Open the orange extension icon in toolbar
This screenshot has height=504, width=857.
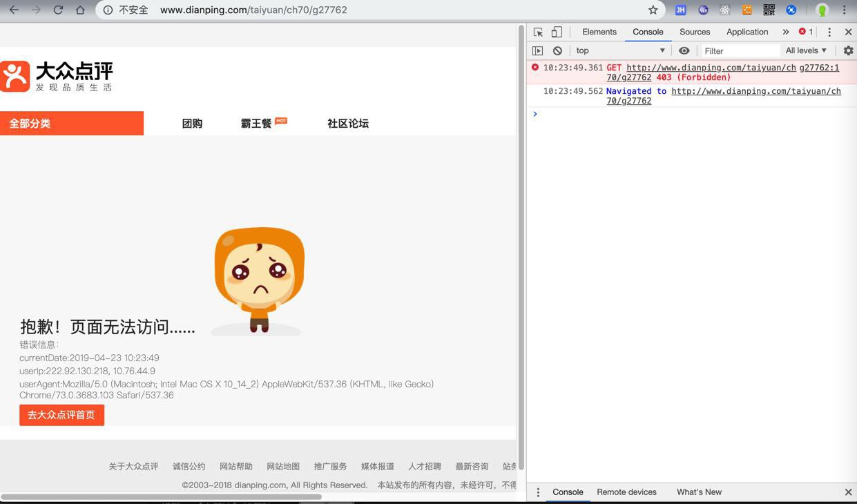pyautogui.click(x=747, y=10)
